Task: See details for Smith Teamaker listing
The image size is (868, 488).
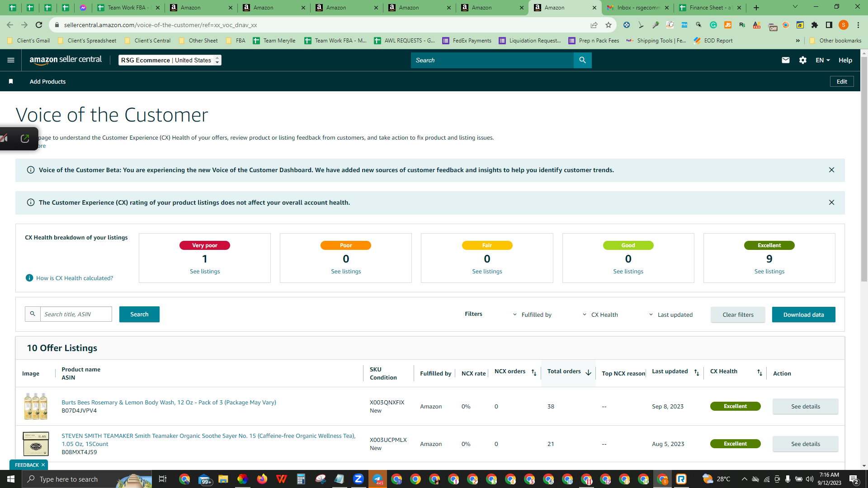Action: (x=805, y=444)
